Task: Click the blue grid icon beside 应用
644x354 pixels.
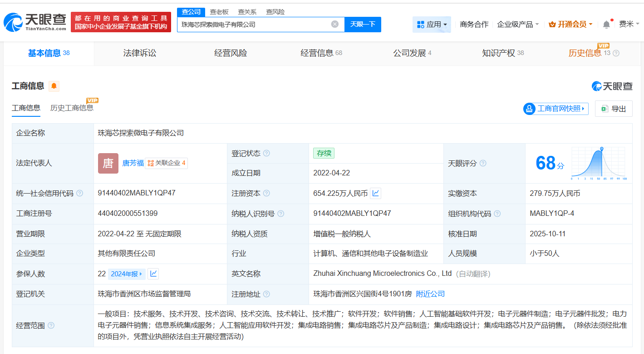Action: [x=421, y=24]
